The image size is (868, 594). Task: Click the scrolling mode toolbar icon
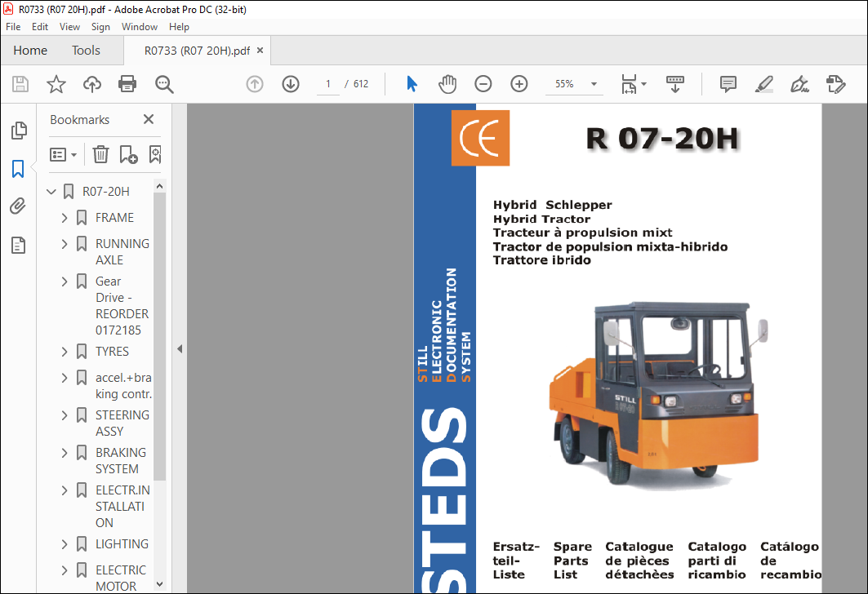pos(674,84)
